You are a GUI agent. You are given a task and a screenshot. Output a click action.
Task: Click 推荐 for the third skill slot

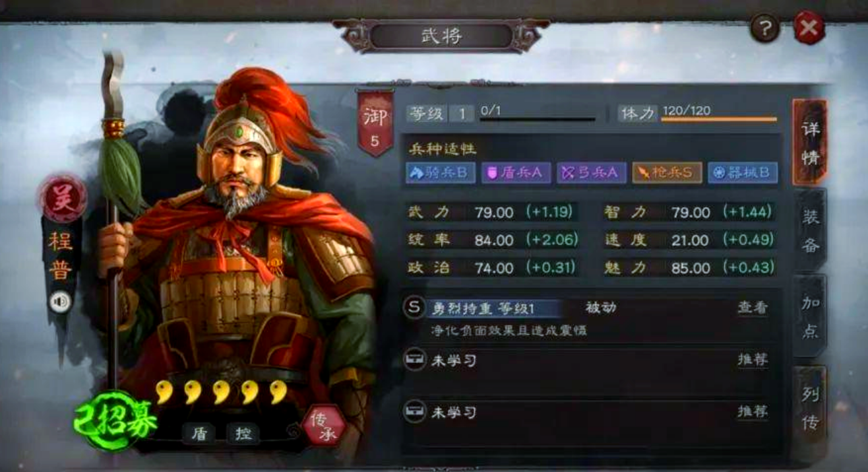click(x=753, y=412)
